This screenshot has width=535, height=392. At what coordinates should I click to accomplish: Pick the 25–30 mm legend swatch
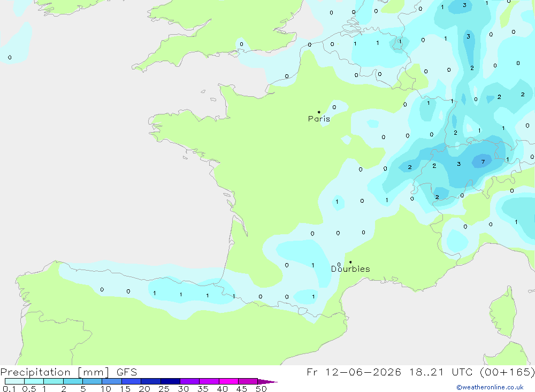tap(170, 381)
